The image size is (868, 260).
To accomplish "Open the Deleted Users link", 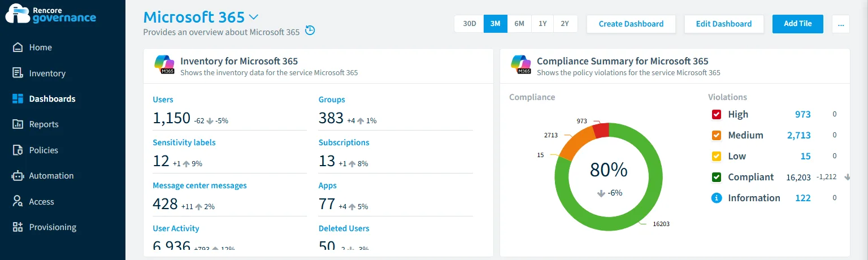I will (x=344, y=228).
